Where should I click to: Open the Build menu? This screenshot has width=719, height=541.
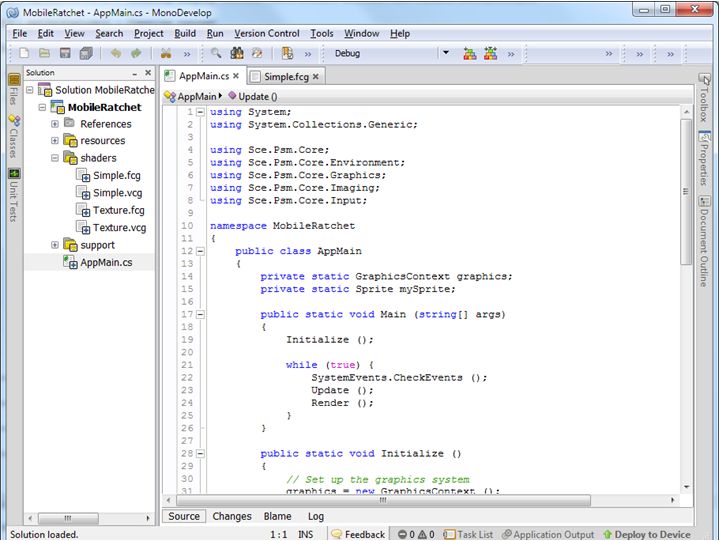point(185,33)
